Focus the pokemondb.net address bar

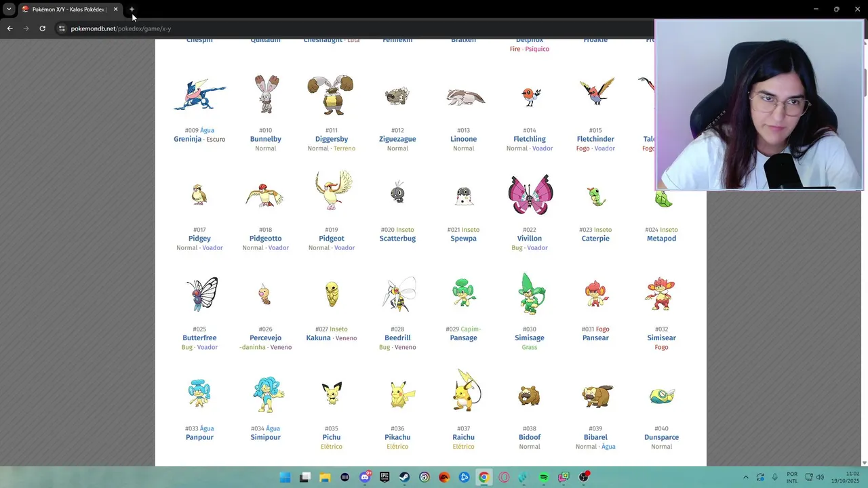tap(353, 28)
